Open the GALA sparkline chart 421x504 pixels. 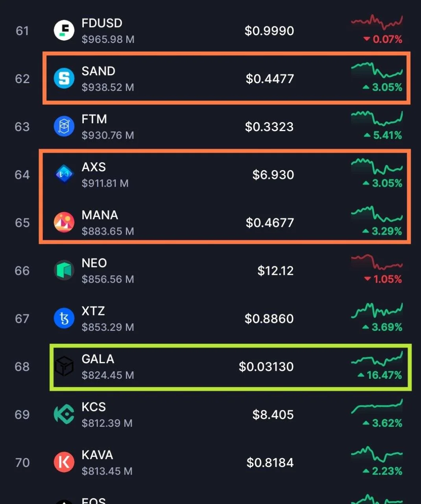pyautogui.click(x=377, y=358)
